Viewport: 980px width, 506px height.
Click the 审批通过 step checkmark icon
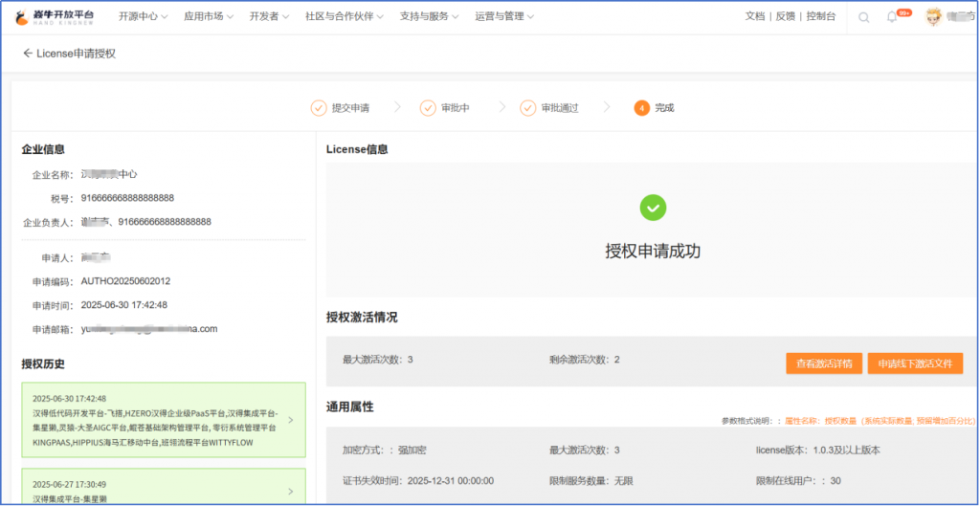click(527, 108)
